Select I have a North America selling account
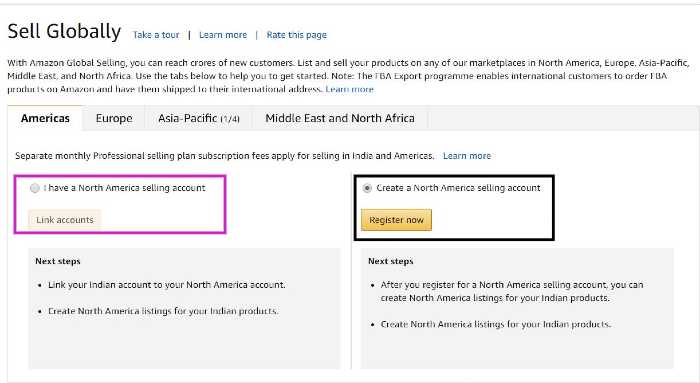 35,188
